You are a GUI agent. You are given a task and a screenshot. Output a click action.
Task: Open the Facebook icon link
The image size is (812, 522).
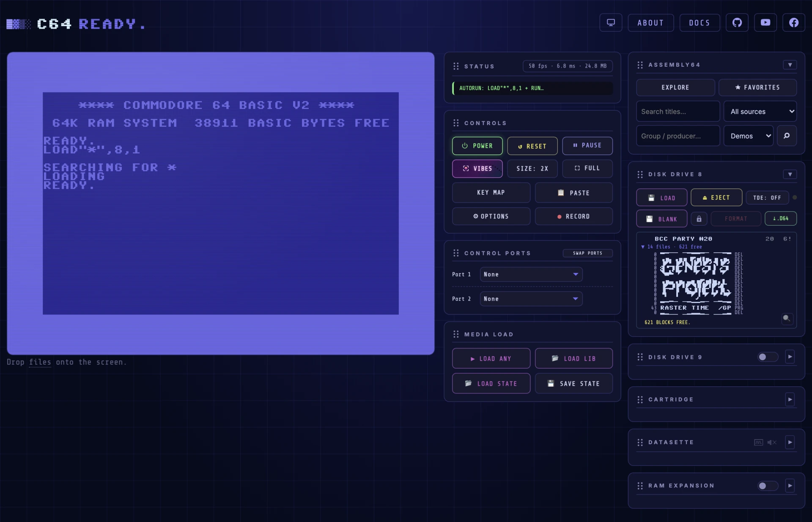794,23
